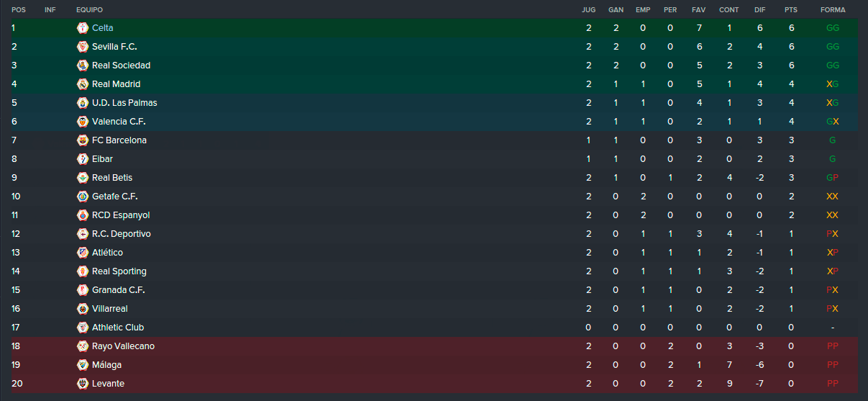Sort by the DIF column header

click(x=760, y=10)
